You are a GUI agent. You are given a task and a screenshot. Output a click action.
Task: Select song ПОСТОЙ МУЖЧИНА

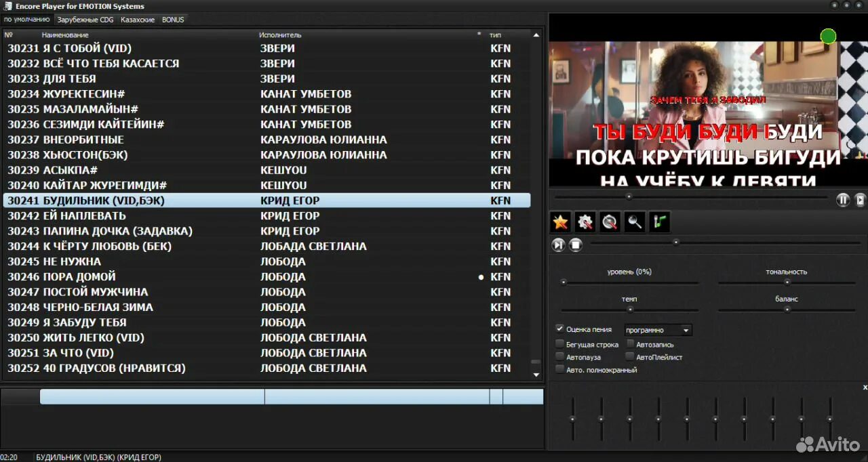[x=267, y=292]
